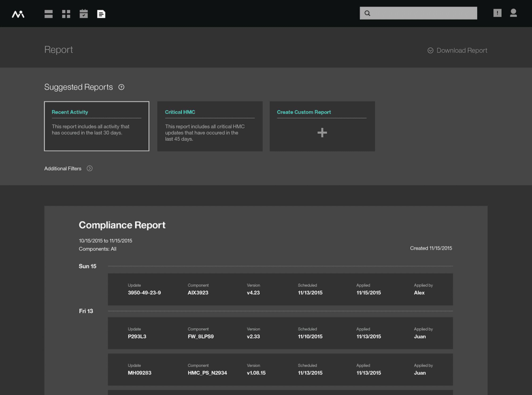Image resolution: width=532 pixels, height=395 pixels.
Task: Click the search magnifier icon
Action: pyautogui.click(x=367, y=13)
